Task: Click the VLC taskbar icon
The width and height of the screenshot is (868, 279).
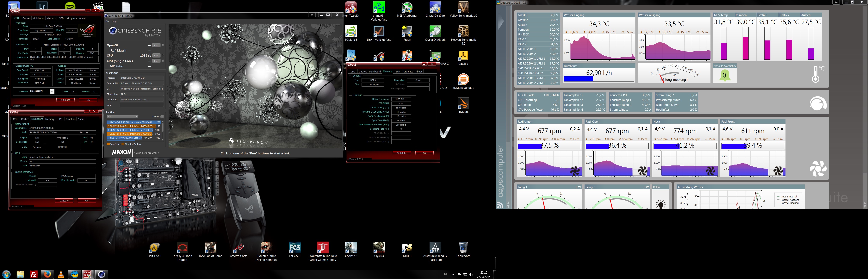Action: 61,274
